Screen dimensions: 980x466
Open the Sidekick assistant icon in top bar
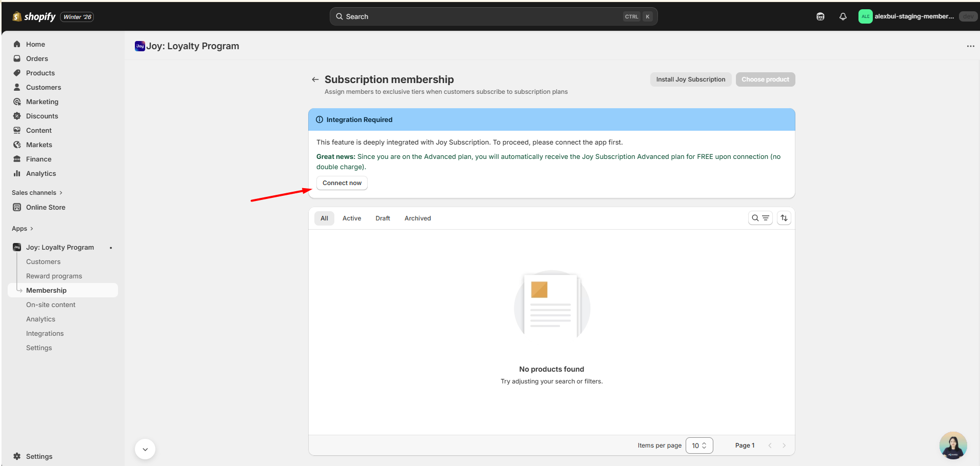tap(821, 16)
